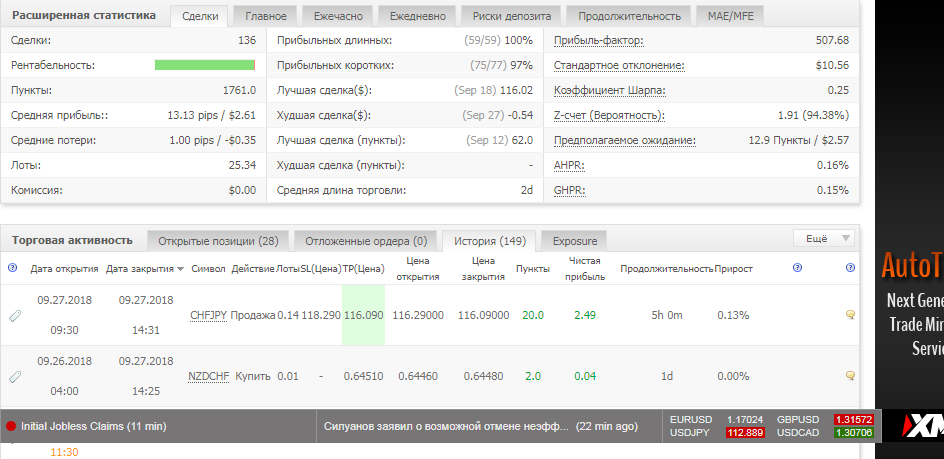Click the Z-счет (Вероятность) term link
The height and width of the screenshot is (459, 944).
pos(609,115)
